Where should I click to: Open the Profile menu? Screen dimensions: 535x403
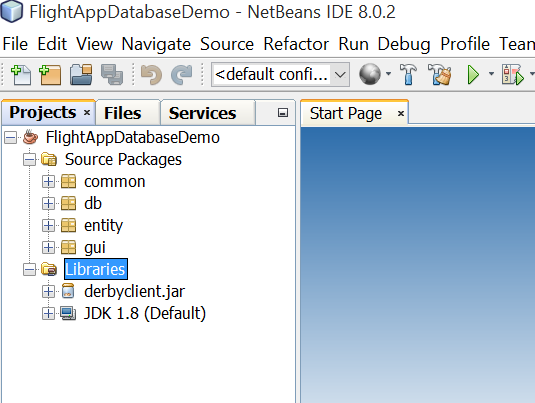coord(465,44)
